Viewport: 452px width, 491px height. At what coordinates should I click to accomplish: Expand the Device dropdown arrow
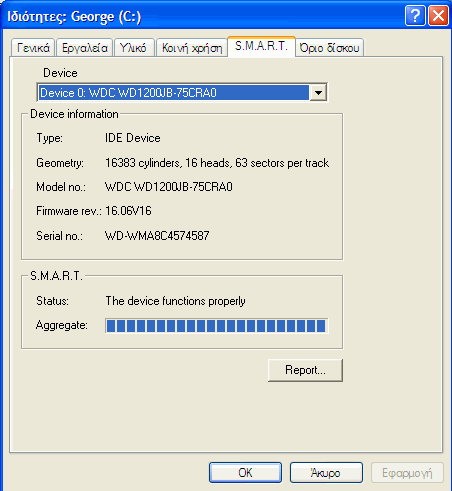[x=318, y=92]
